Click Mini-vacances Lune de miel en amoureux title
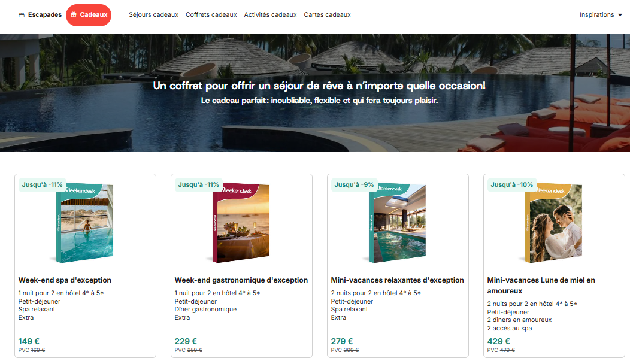630x364 pixels. click(541, 285)
